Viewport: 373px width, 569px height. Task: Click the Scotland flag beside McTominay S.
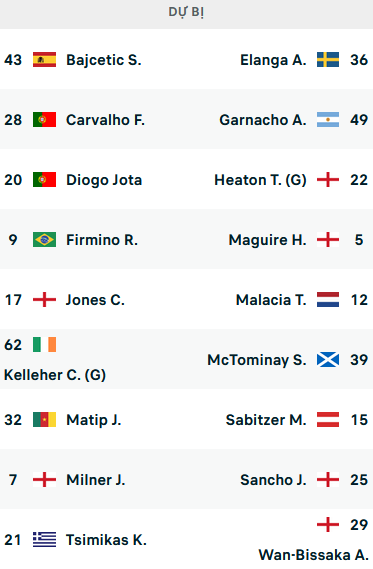tap(328, 360)
